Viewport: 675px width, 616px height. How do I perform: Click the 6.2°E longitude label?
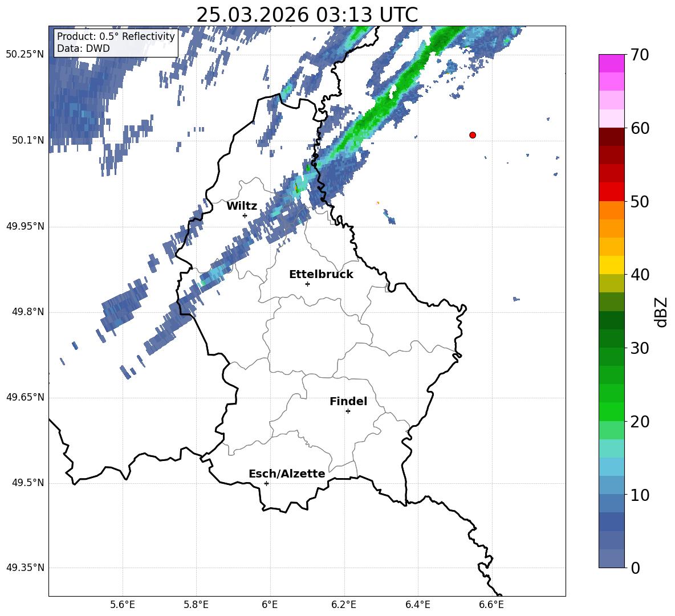tap(344, 605)
